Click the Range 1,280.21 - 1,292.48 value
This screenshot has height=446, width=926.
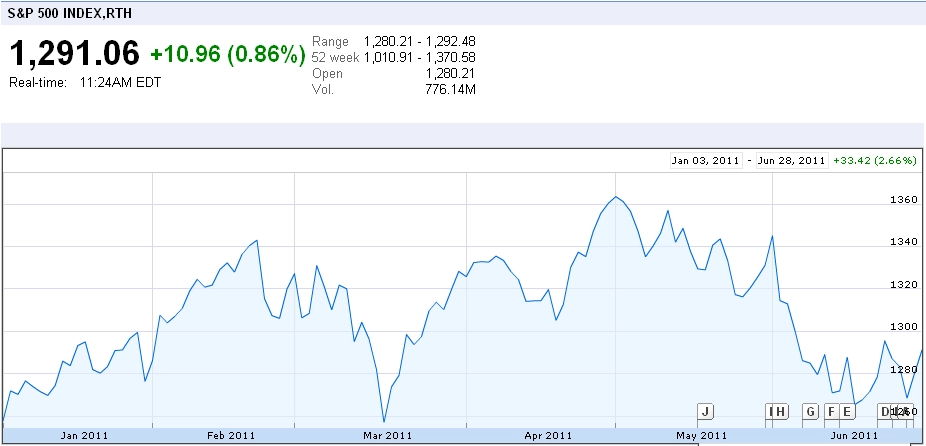tap(420, 42)
